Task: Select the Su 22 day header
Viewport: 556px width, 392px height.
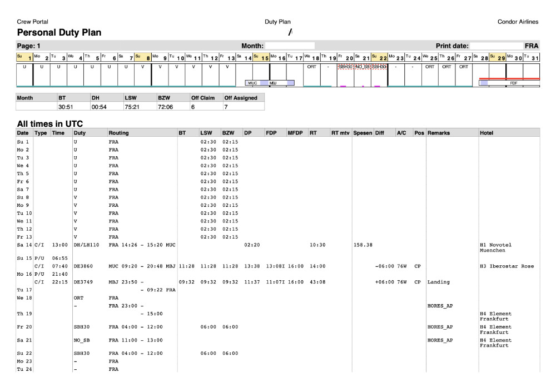Action: click(379, 58)
